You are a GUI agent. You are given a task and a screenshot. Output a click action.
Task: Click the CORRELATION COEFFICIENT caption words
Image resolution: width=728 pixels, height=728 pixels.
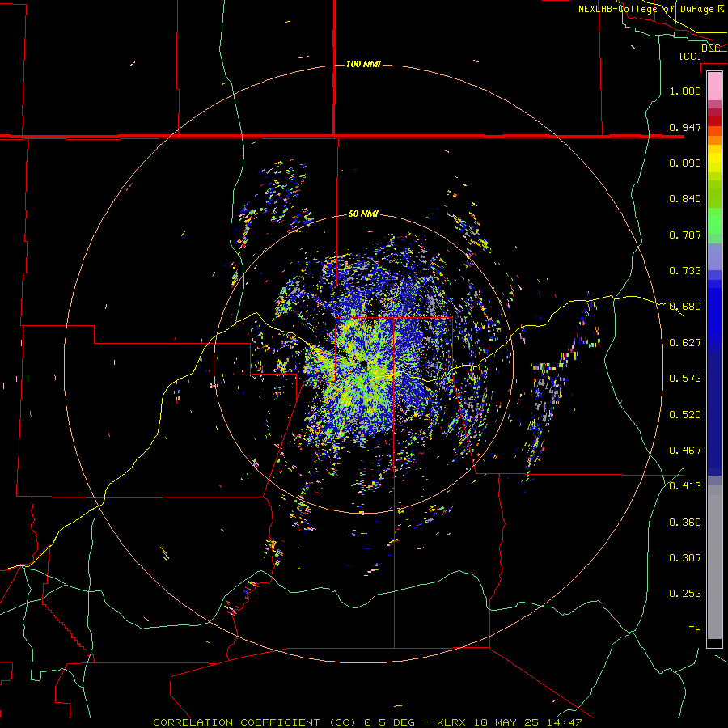[236, 722]
